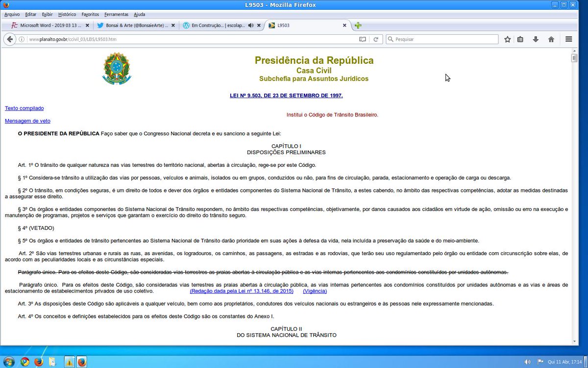Click the vertical scrollbar thumb

pyautogui.click(x=574, y=58)
